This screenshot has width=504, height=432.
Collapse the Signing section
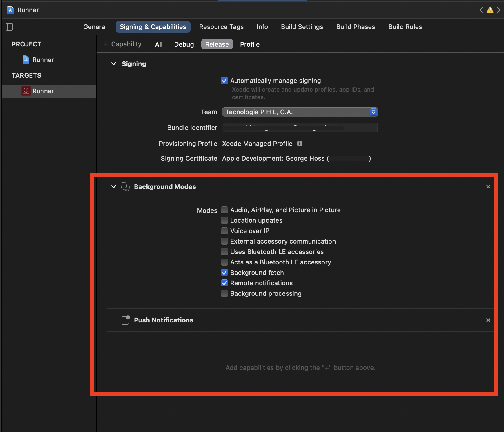tap(114, 64)
